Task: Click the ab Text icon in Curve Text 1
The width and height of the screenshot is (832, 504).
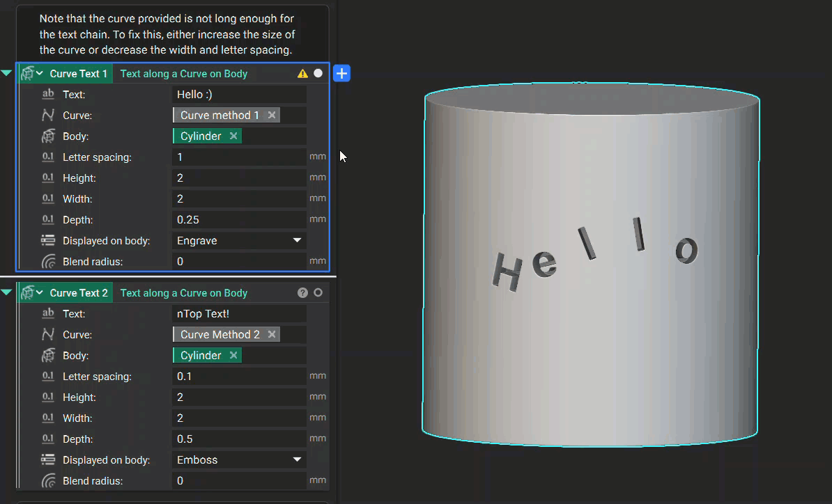Action: (47, 94)
